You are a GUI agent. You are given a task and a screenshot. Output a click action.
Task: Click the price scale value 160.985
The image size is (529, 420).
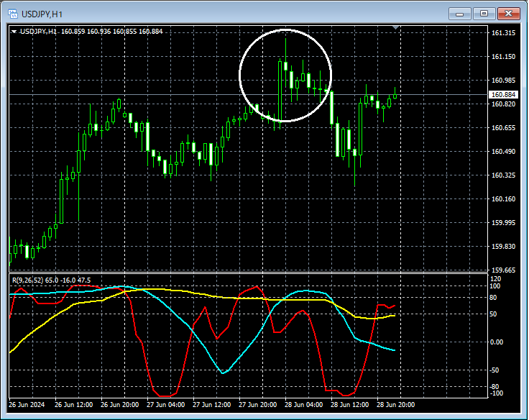click(503, 80)
